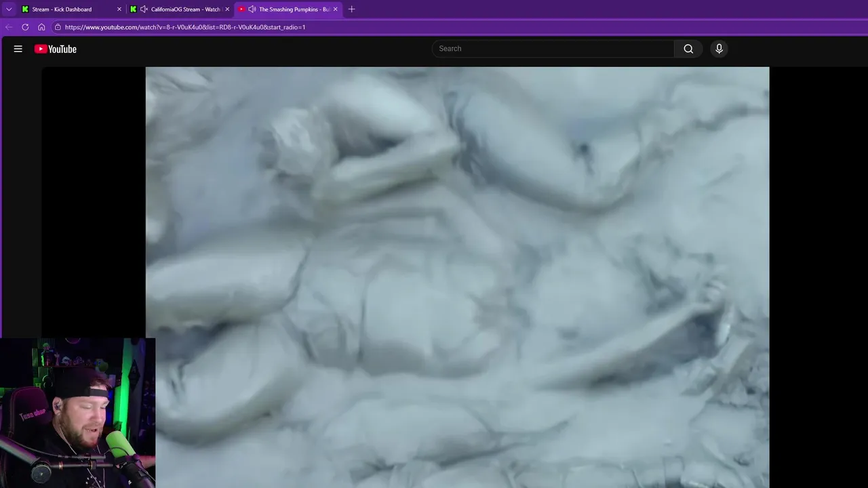Unmute the CaliforniaOG Stream tab audio icon
Screen dimensions: 868x488
point(144,9)
